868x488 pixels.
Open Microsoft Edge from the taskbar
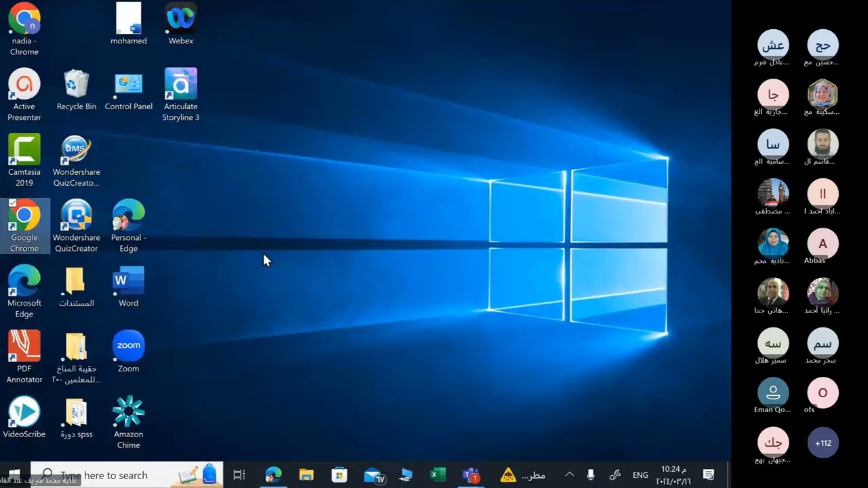coord(273,475)
